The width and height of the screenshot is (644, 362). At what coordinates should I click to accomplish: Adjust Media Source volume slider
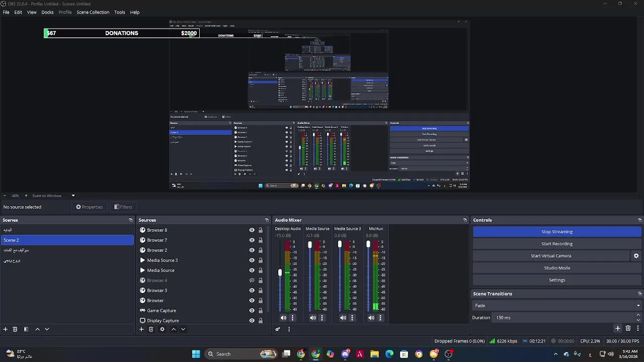pyautogui.click(x=310, y=245)
